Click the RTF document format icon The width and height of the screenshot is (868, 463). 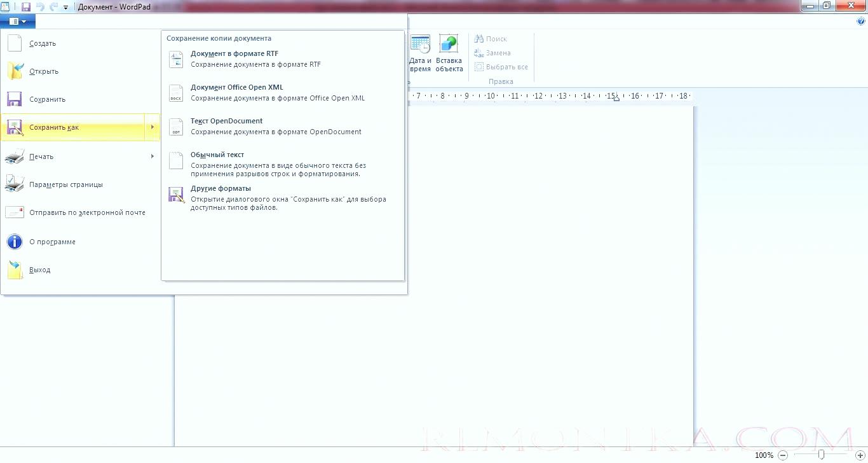tap(176, 59)
